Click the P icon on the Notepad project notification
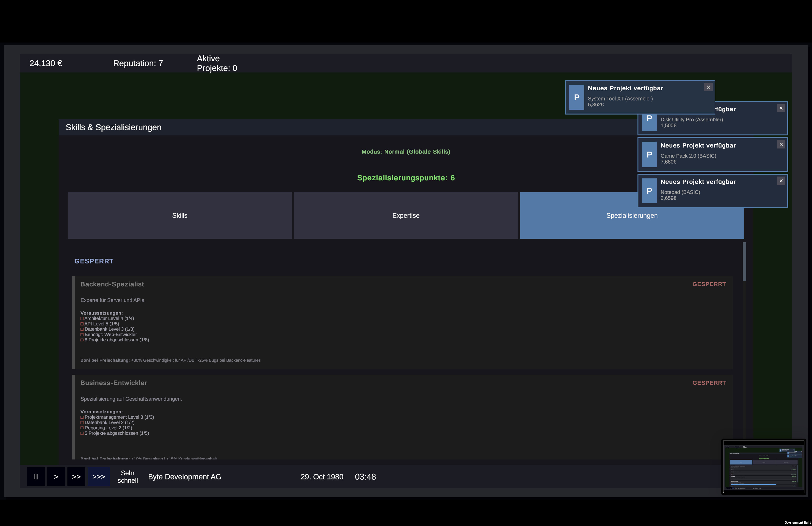Image resolution: width=812 pixels, height=526 pixels. 649,191
